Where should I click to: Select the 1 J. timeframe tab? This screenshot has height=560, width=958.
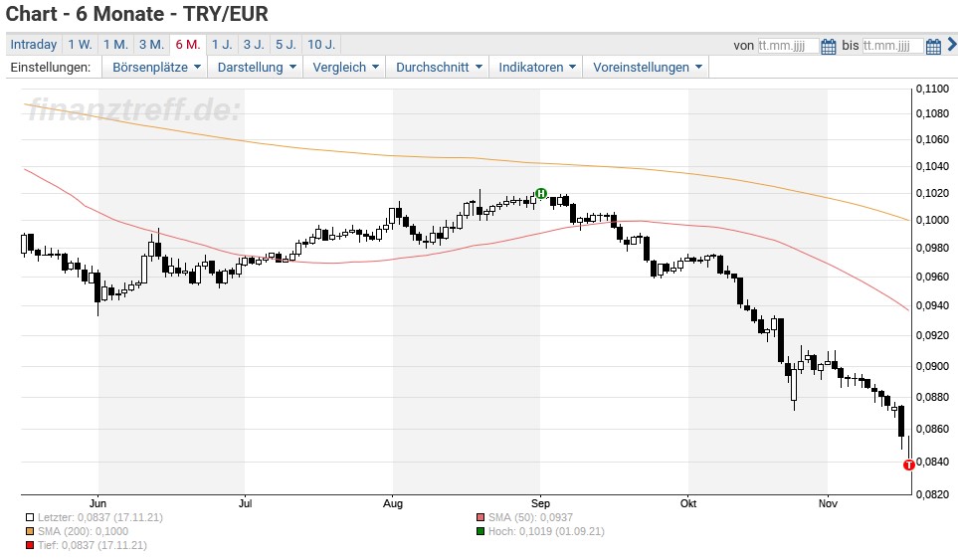(x=222, y=45)
